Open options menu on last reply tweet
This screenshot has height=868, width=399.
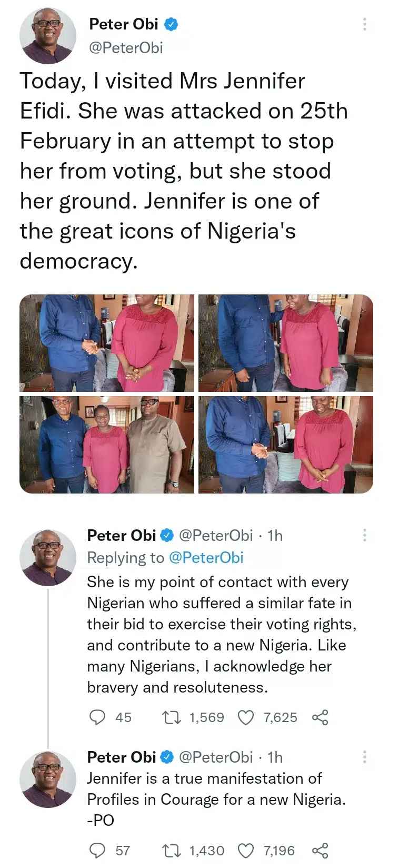[x=364, y=757]
